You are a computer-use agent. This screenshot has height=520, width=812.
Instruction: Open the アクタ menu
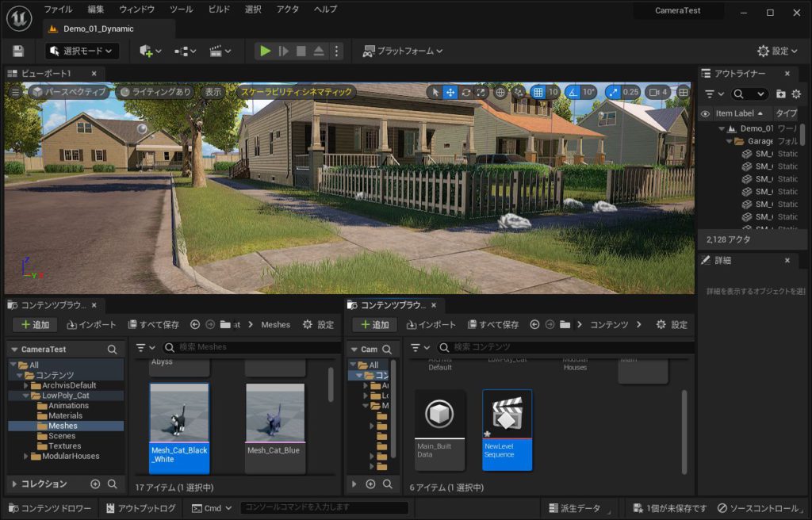(287, 10)
